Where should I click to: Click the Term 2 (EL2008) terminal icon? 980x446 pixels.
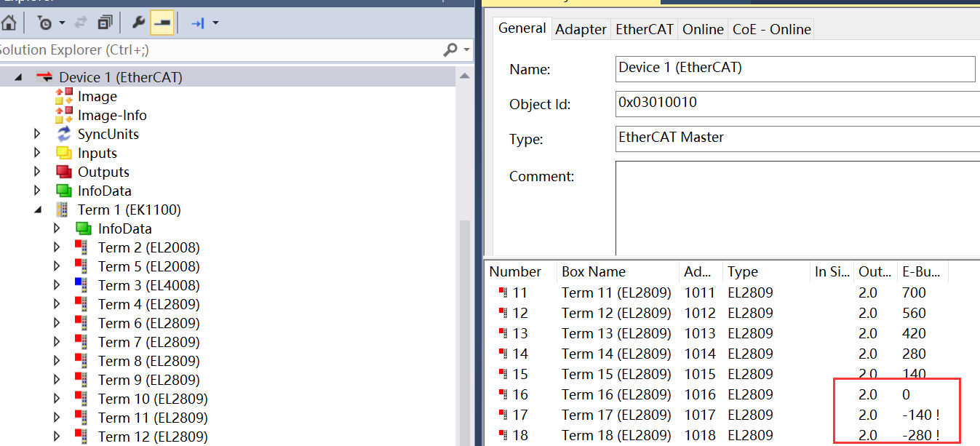point(81,247)
